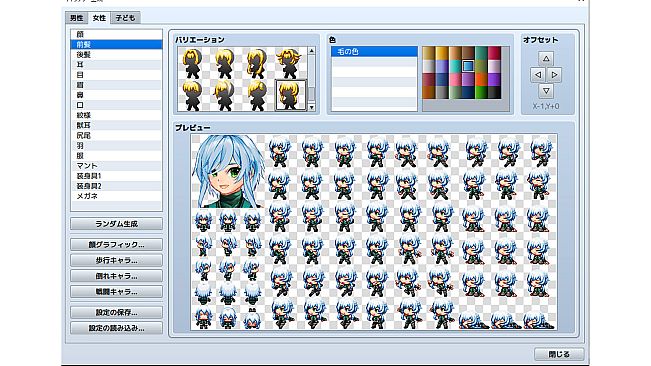Select 装身具1 in the parts list
651x366 pixels.
pos(116,176)
